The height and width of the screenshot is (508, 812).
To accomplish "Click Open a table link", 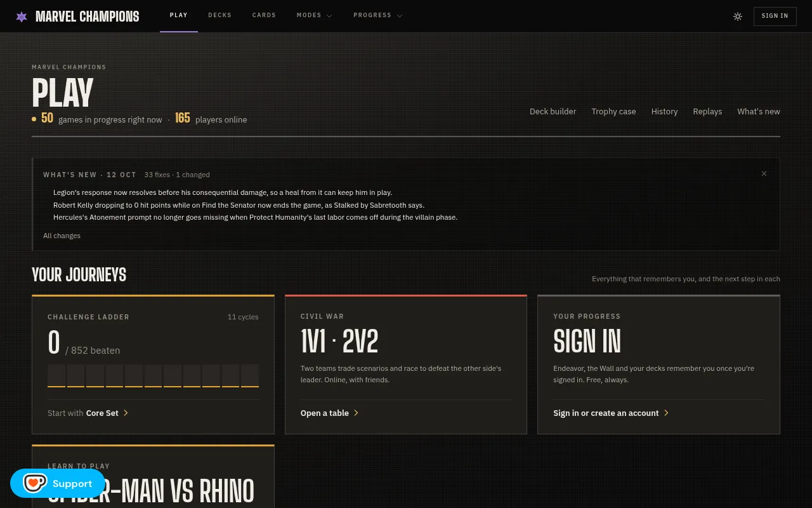I will click(329, 413).
